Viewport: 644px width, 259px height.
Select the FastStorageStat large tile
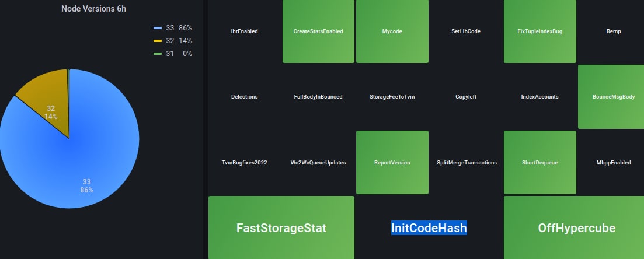(x=281, y=228)
